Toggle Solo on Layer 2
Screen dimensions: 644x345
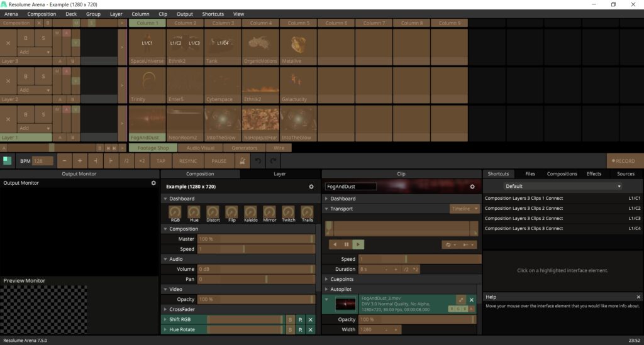click(x=43, y=76)
